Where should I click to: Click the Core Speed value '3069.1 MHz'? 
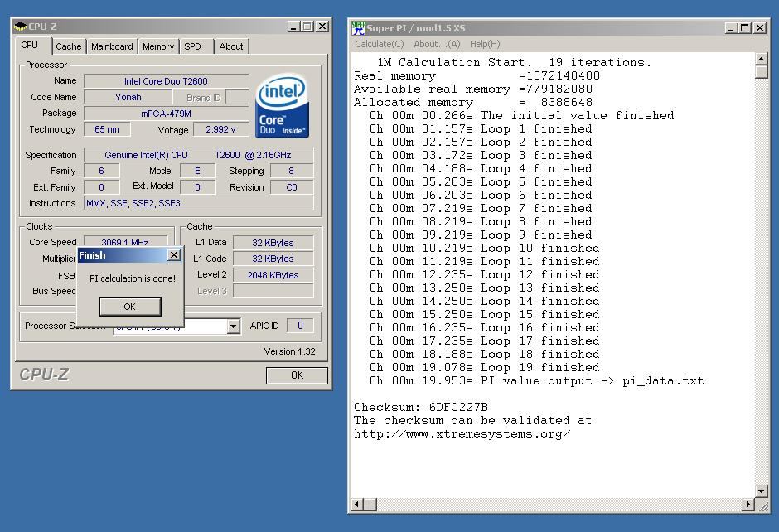(x=125, y=241)
